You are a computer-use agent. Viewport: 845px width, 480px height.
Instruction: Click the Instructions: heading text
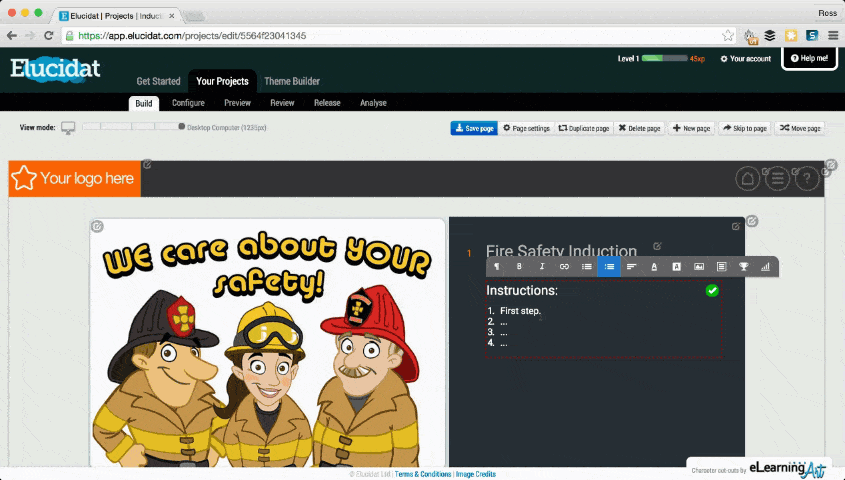522,290
